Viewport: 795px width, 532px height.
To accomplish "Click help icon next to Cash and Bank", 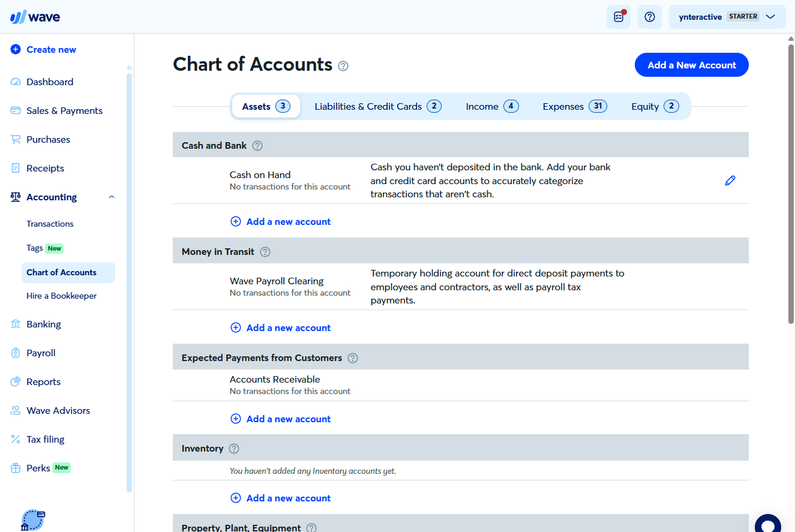I will [257, 146].
